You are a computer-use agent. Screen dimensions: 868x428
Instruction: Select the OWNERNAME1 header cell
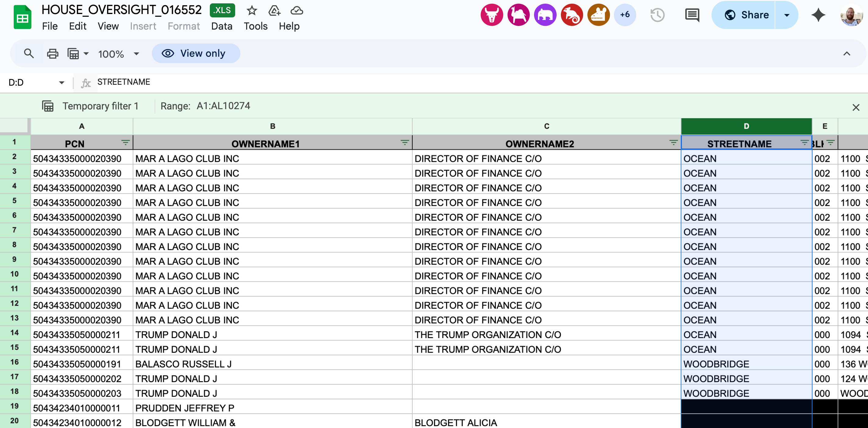tap(273, 143)
